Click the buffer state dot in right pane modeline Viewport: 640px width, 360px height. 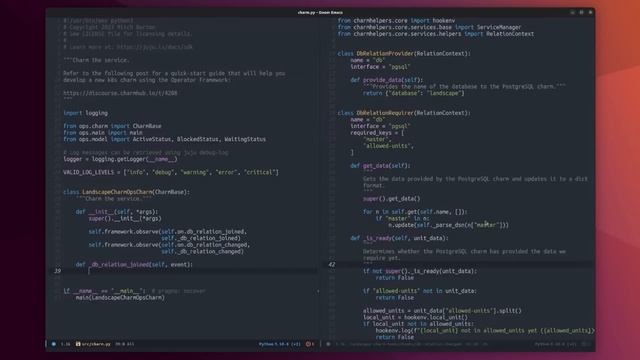328,344
